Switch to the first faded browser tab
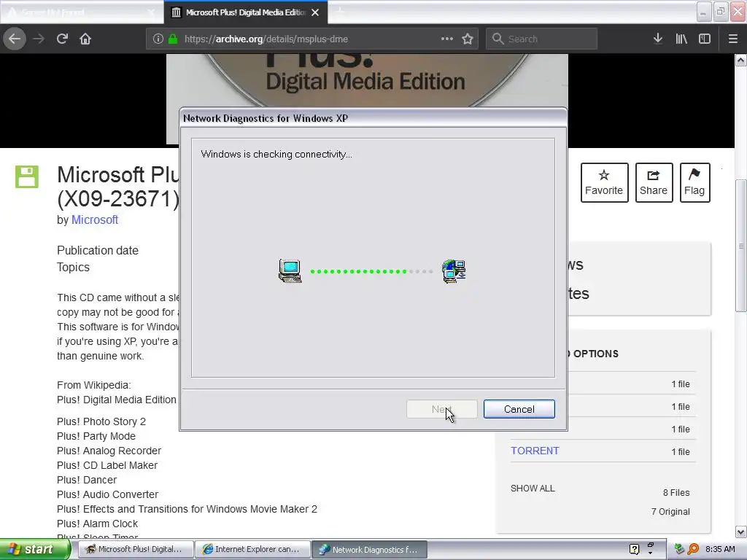The width and height of the screenshot is (747, 560). click(x=81, y=12)
